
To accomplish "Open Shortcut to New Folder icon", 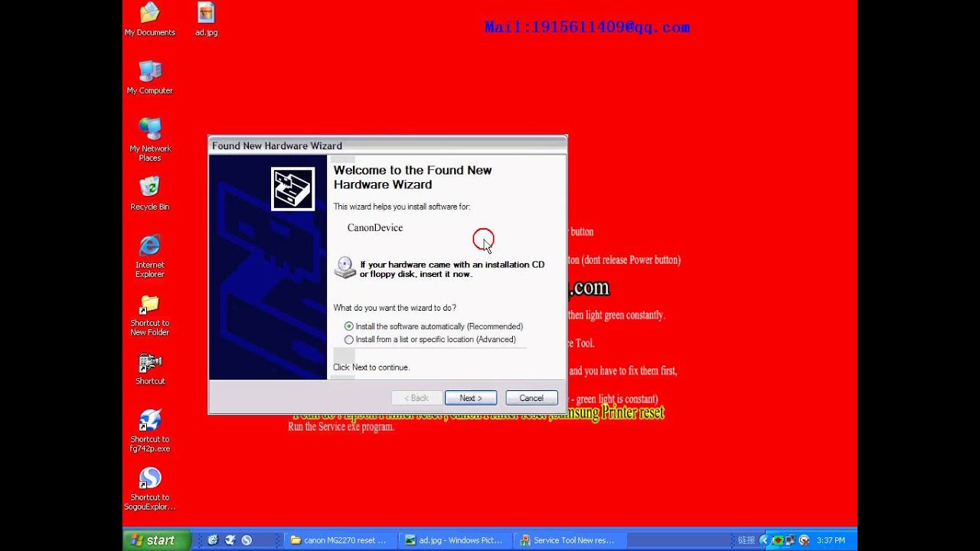I will point(150,315).
